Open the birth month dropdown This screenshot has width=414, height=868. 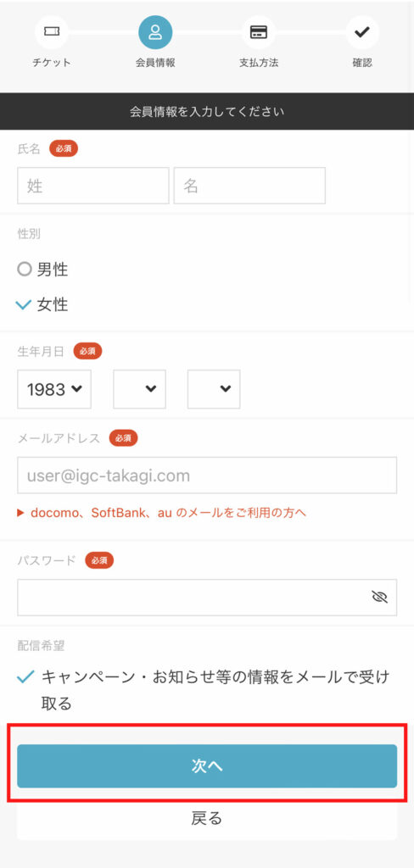click(140, 389)
